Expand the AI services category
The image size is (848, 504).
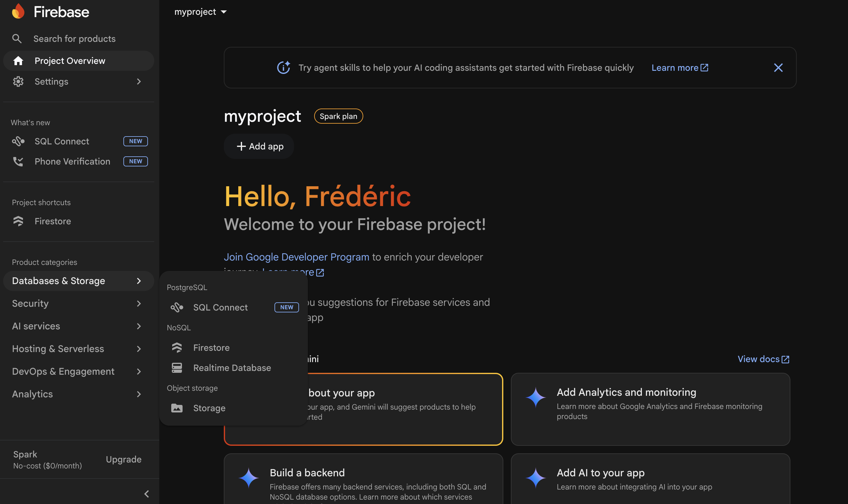79,326
